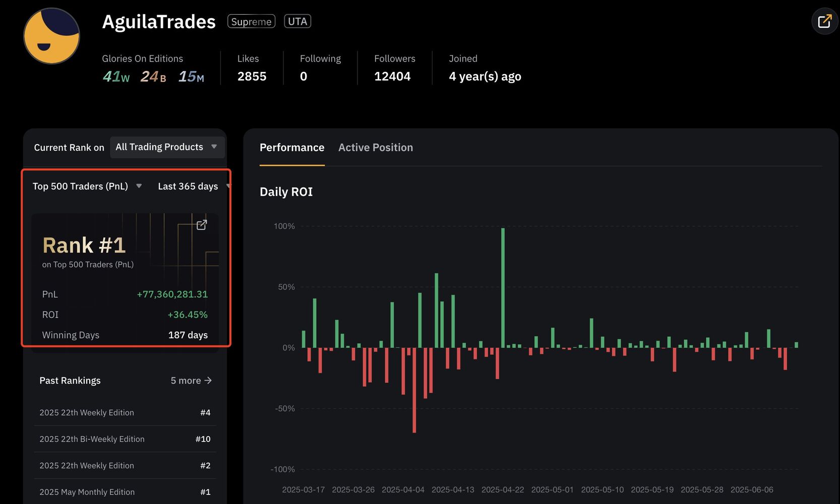Click the tallest green bar in Daily ROI chart
This screenshot has width=840, height=504.
(x=503, y=287)
